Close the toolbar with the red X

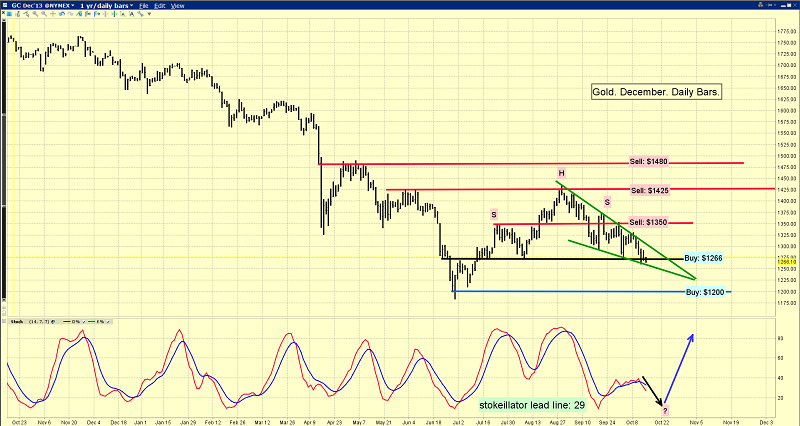(3, 13)
